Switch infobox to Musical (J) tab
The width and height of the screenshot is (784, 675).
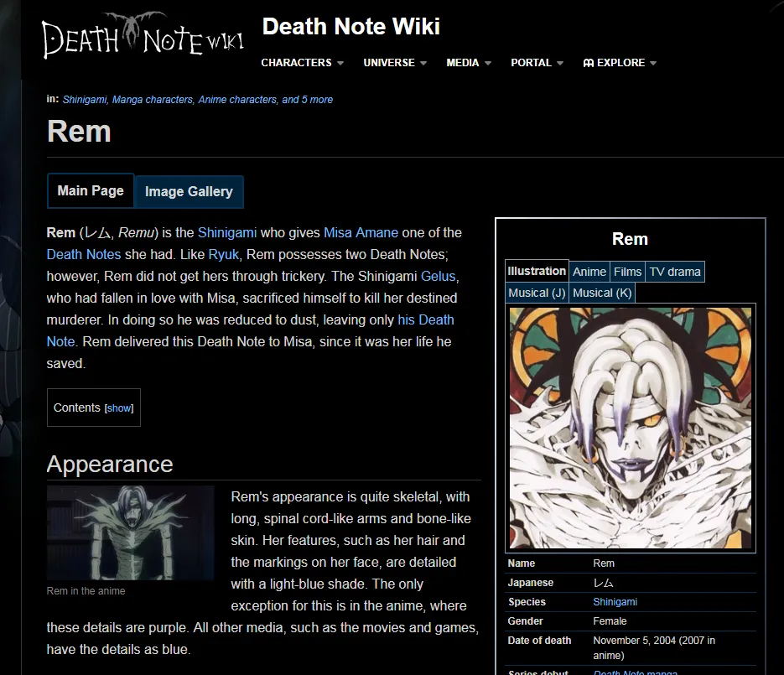coord(537,293)
